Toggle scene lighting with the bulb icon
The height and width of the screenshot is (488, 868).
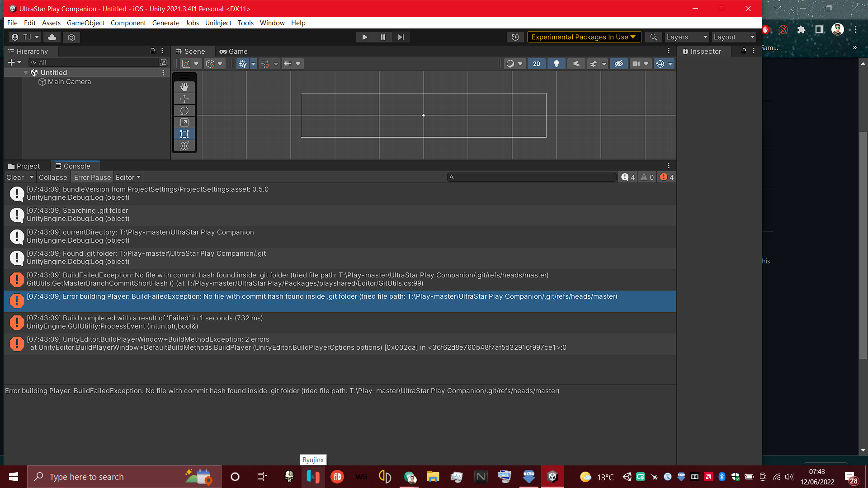click(x=557, y=64)
